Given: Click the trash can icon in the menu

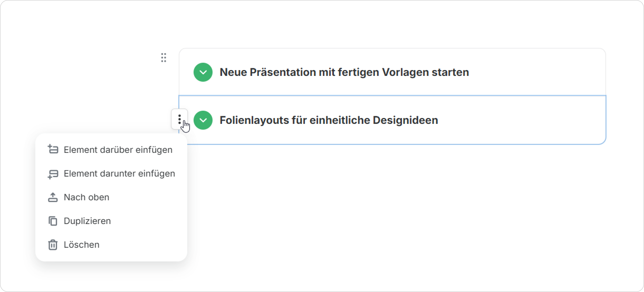Looking at the screenshot, I should tap(53, 245).
